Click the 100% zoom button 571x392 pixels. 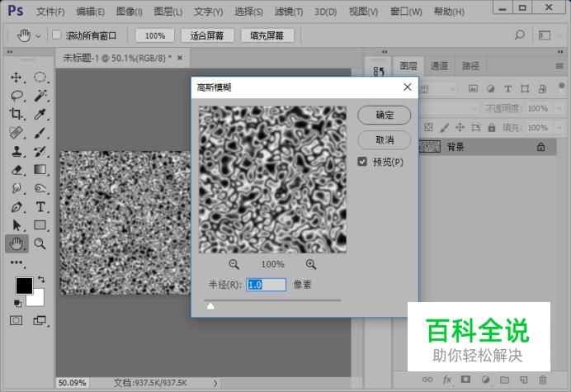pyautogui.click(x=155, y=35)
